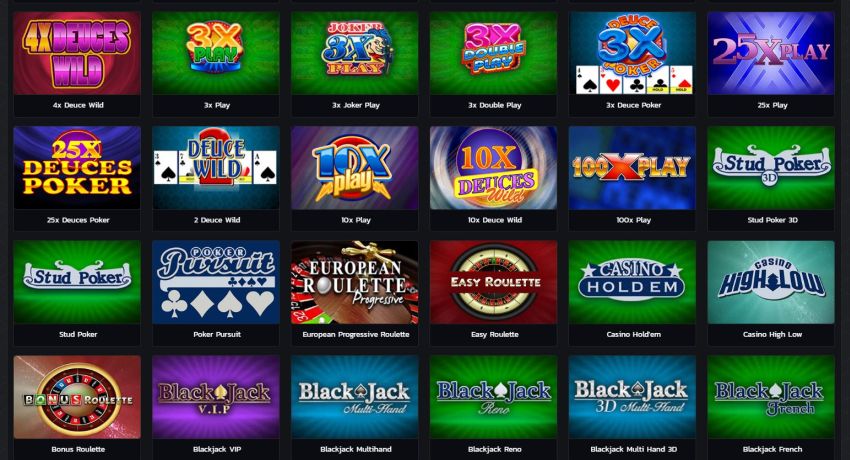Click the 100x Play game image

click(632, 168)
